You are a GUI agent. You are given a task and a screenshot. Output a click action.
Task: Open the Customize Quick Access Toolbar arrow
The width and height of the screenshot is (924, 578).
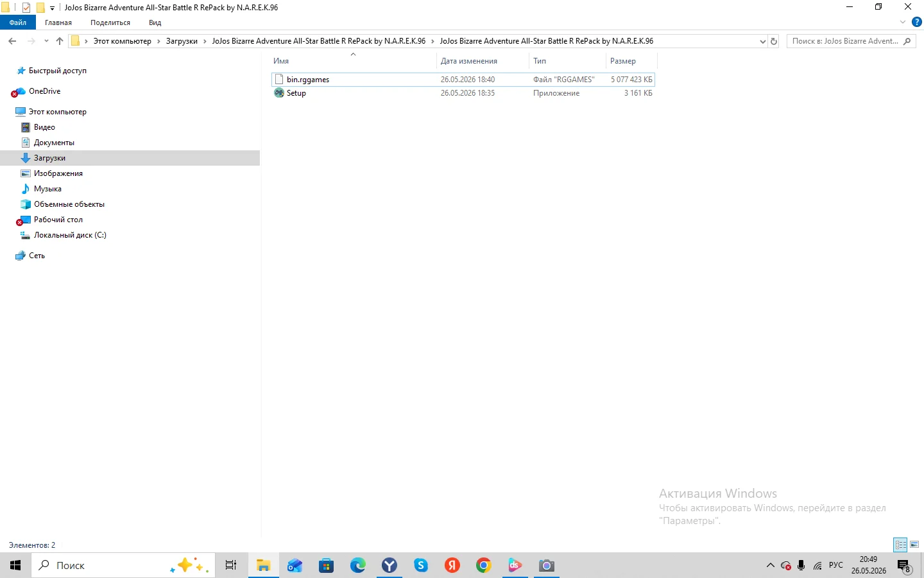53,8
